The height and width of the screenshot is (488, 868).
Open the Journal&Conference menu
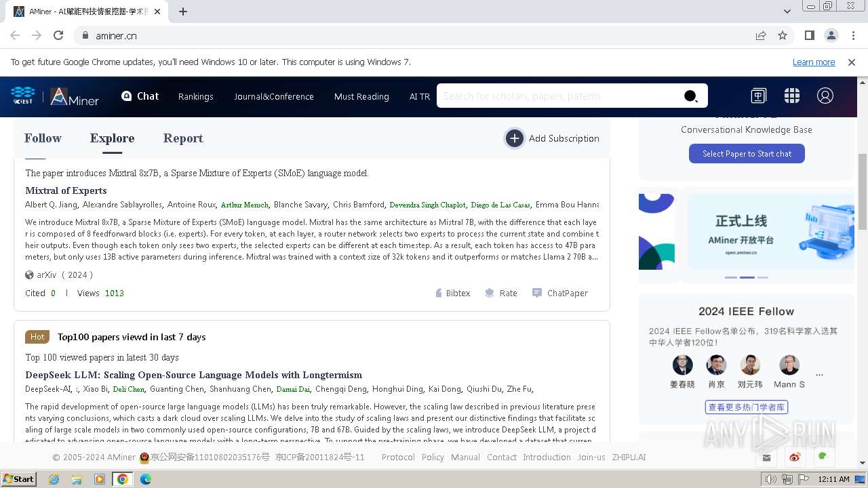(x=274, y=96)
